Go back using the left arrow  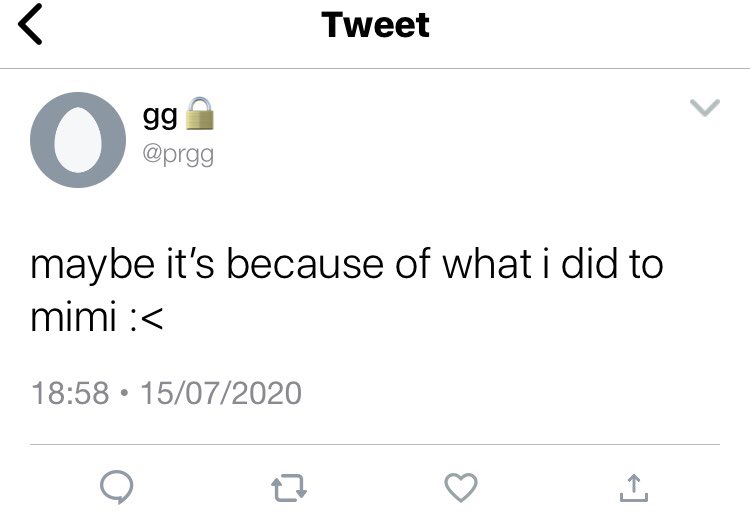[30, 24]
